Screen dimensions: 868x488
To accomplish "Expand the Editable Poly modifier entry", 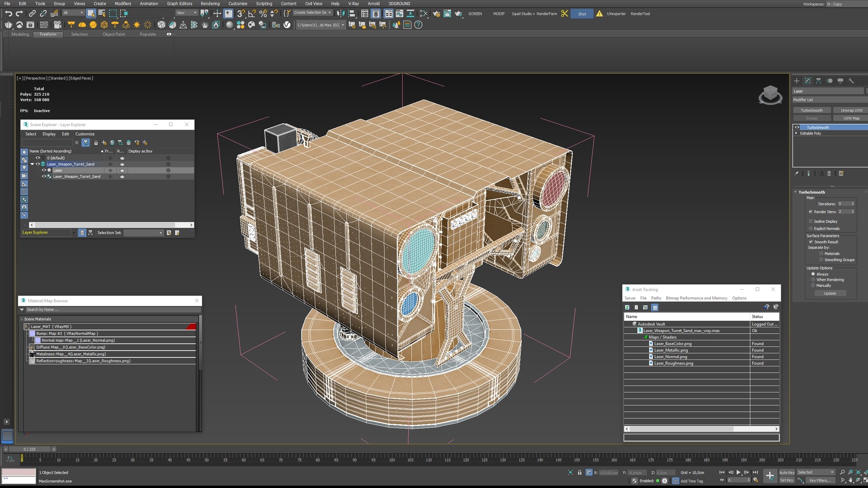I will [797, 133].
